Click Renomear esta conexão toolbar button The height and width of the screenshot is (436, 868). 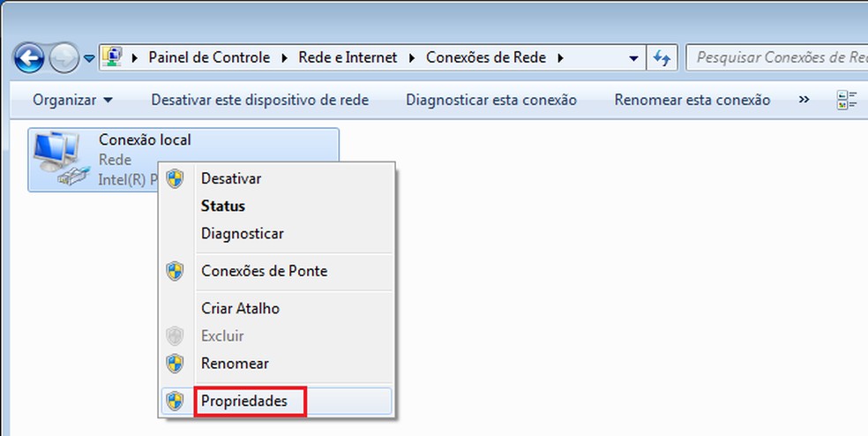[692, 100]
